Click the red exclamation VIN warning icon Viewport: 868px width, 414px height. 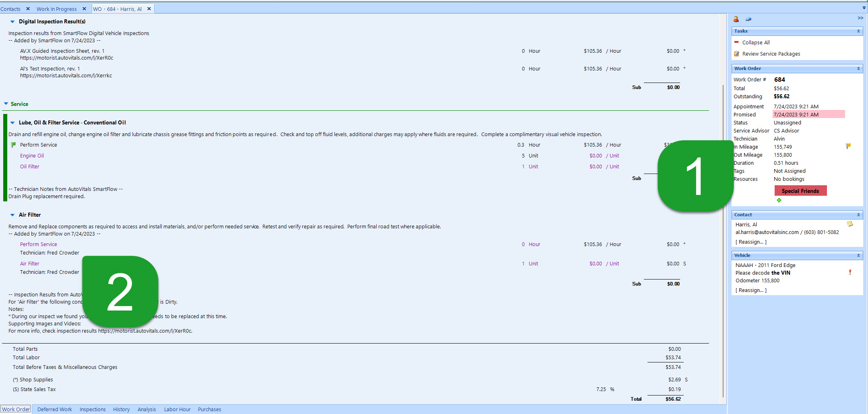[850, 272]
